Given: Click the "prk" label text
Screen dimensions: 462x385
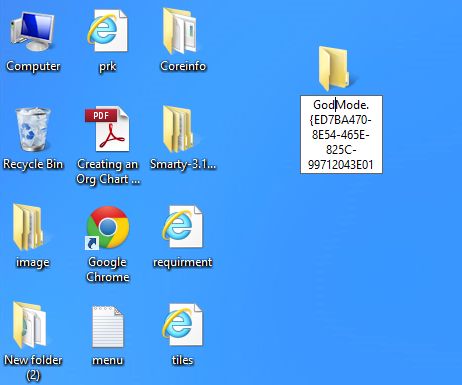Looking at the screenshot, I should 107,66.
